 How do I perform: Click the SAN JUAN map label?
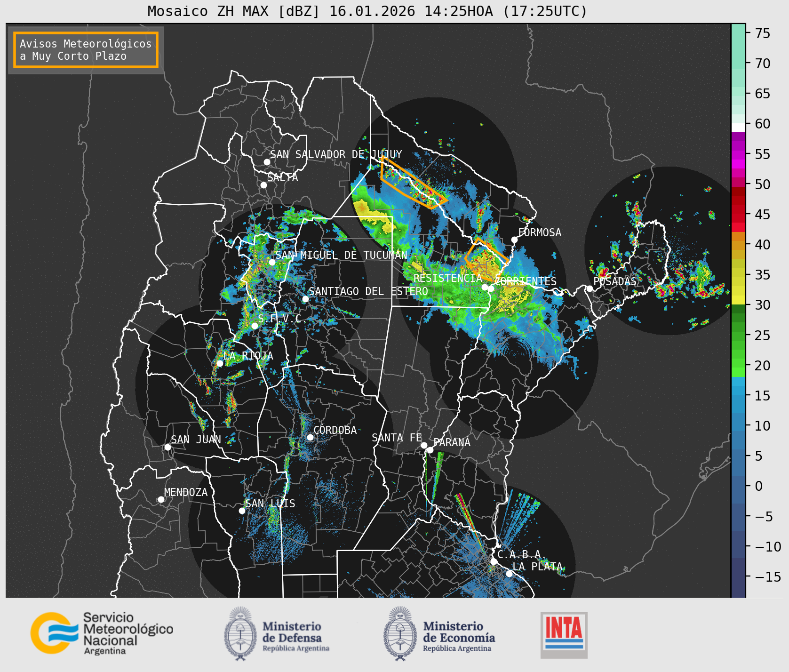[196, 440]
